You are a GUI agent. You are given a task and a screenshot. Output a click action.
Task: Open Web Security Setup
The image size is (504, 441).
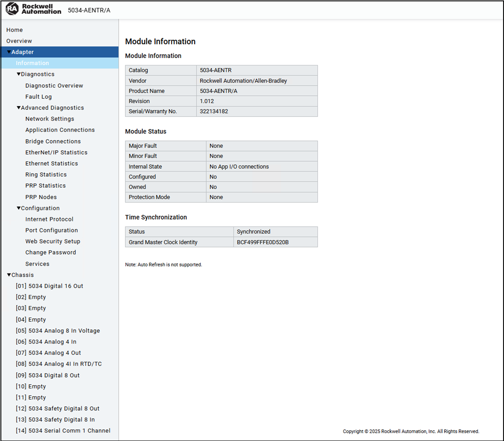point(53,241)
